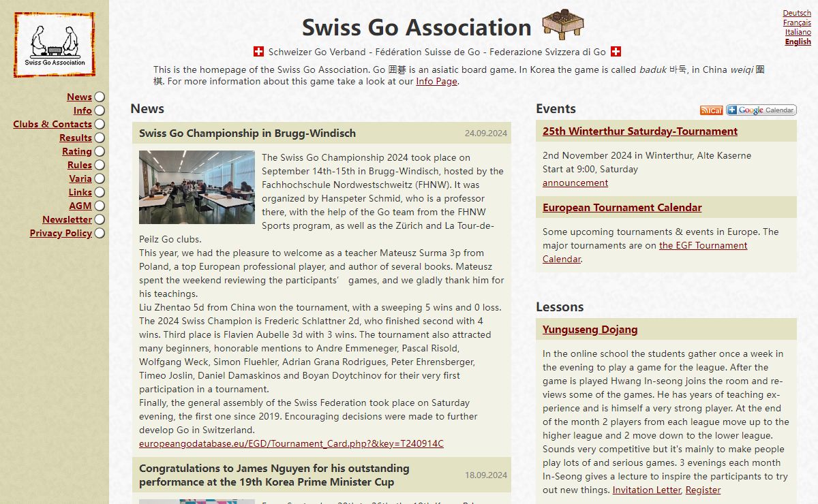Image resolution: width=818 pixels, height=504 pixels.
Task: Click the Swiss flag after Federazione Svizzera
Action: (616, 52)
